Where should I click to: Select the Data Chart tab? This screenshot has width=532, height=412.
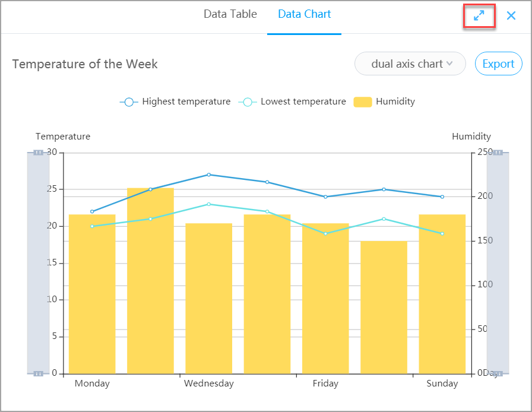[x=304, y=14]
